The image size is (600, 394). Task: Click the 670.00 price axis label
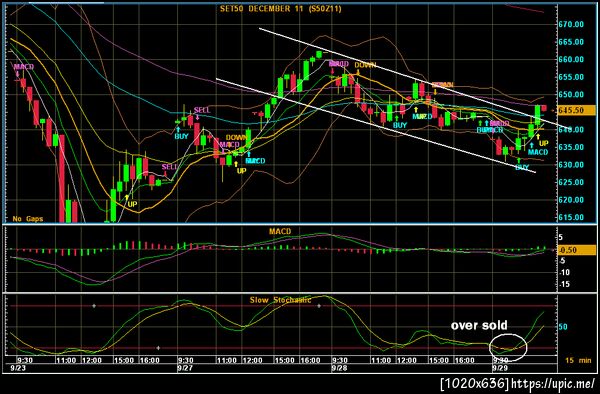(x=571, y=24)
